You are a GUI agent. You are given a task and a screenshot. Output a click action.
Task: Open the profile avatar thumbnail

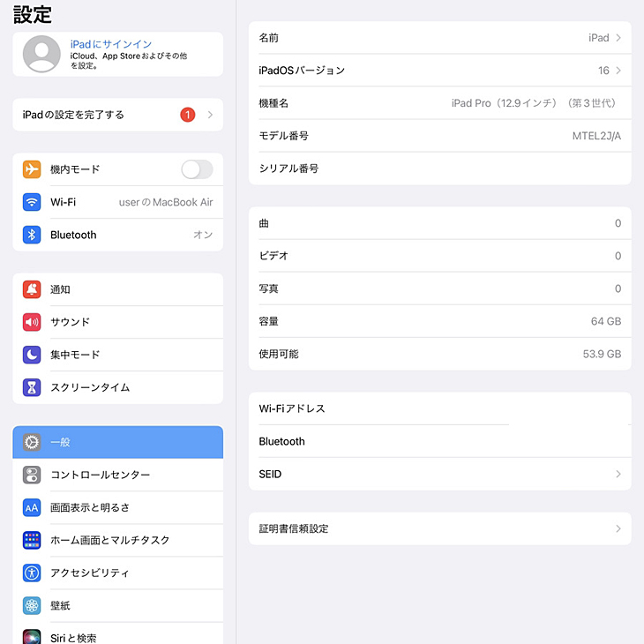pos(41,54)
